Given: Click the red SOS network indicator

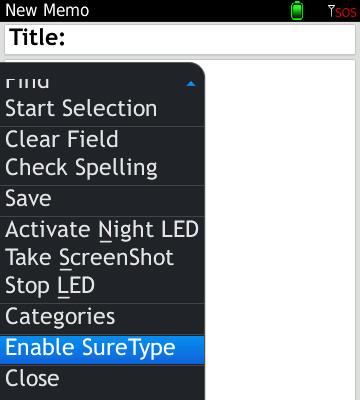Looking at the screenshot, I should [x=346, y=12].
